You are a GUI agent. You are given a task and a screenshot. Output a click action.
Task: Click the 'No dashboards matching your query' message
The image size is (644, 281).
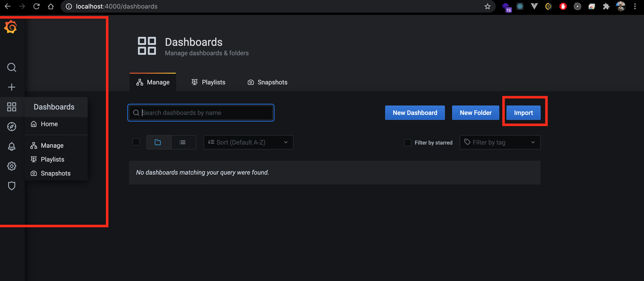203,172
